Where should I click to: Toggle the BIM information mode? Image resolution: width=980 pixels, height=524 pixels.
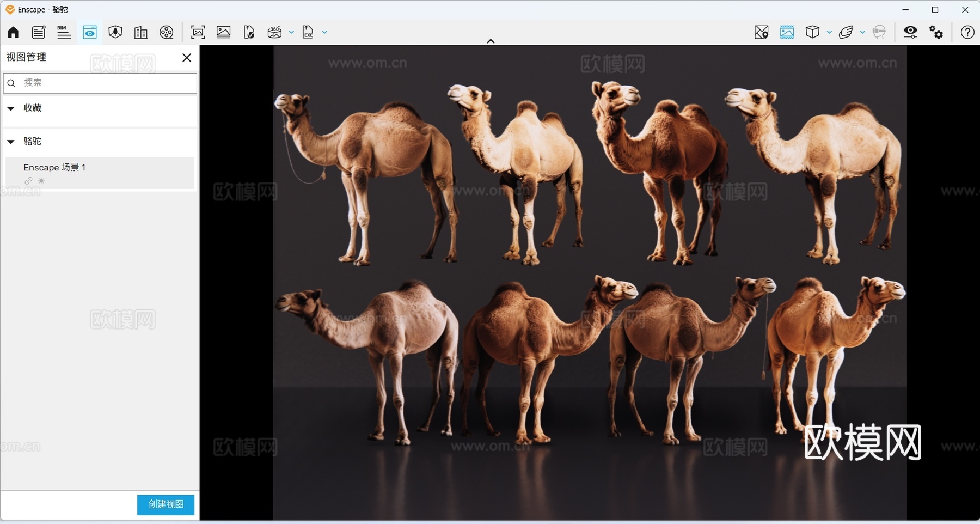(64, 32)
